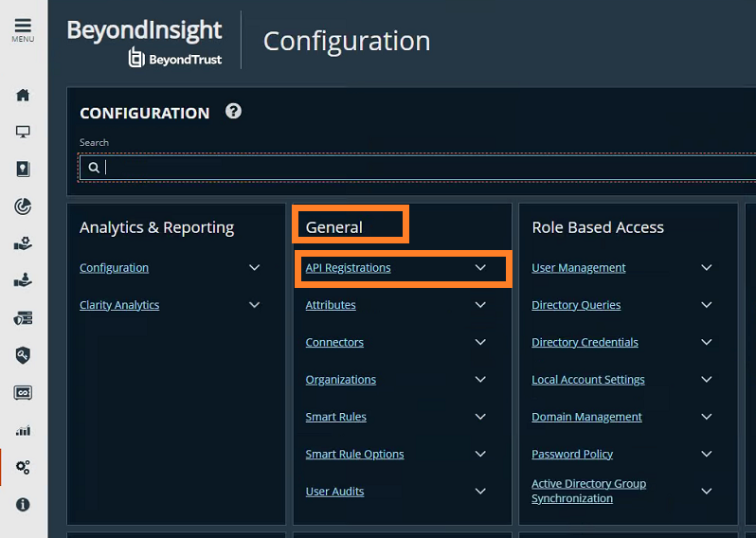Click the pie chart analytics sidebar icon
756x538 pixels.
click(x=23, y=206)
